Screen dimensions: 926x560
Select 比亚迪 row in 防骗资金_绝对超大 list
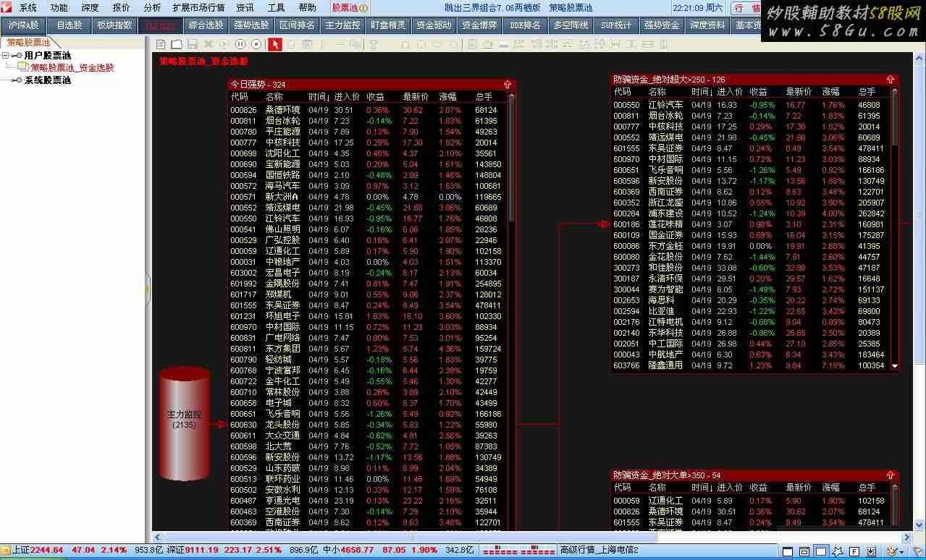tap(751, 311)
